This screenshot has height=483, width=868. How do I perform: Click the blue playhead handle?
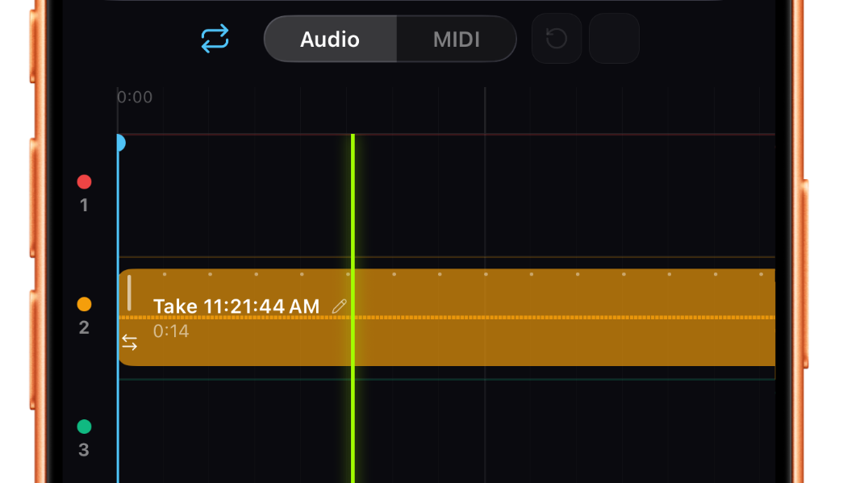(119, 144)
